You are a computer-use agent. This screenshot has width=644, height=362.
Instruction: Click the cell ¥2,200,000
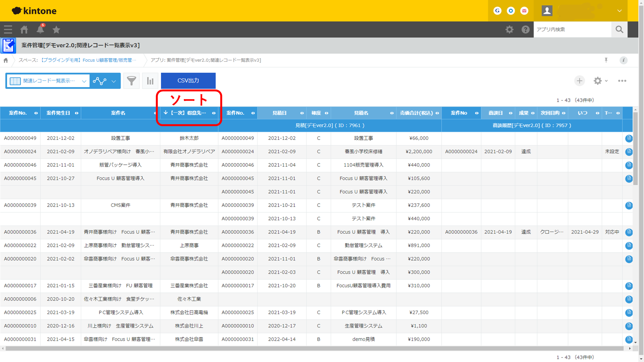click(x=419, y=152)
